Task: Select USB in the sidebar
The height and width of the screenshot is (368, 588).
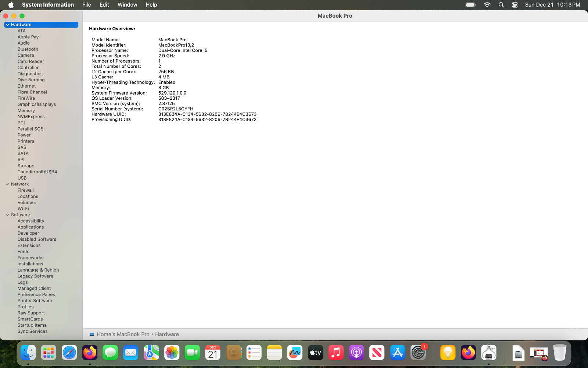Action: coord(22,178)
